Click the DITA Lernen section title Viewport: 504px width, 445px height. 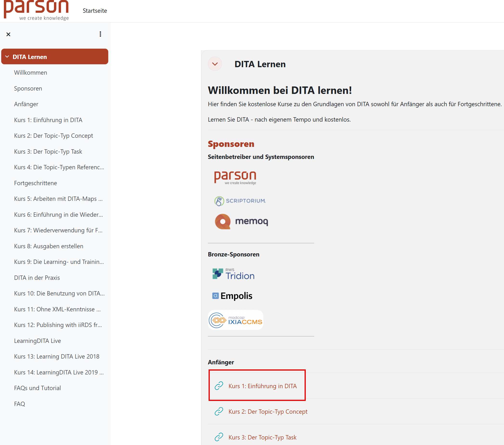[260, 64]
